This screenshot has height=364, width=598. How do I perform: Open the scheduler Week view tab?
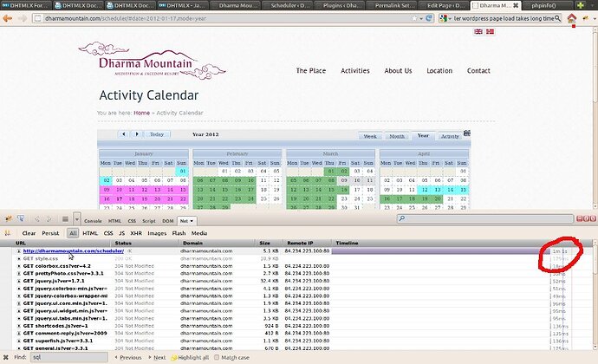(x=369, y=136)
